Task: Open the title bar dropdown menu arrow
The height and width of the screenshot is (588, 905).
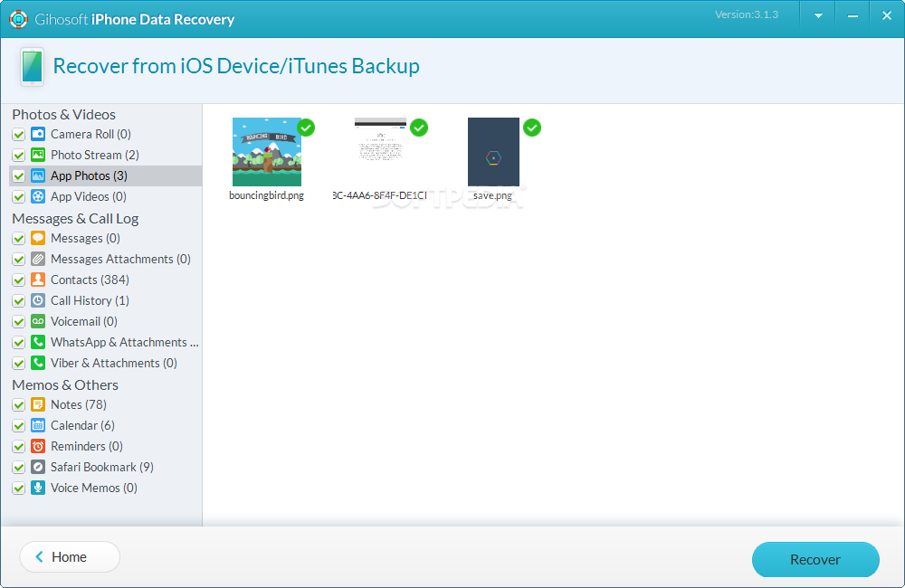Action: pyautogui.click(x=818, y=16)
